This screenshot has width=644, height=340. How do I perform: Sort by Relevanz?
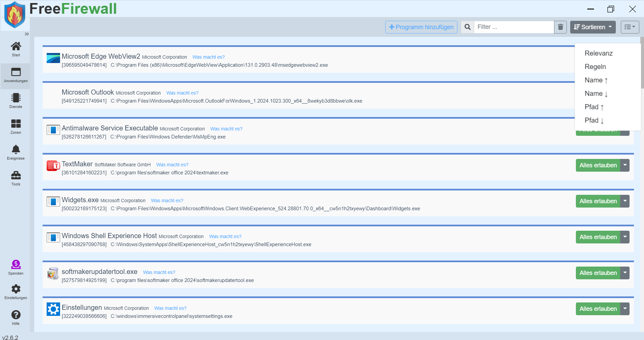click(x=599, y=53)
